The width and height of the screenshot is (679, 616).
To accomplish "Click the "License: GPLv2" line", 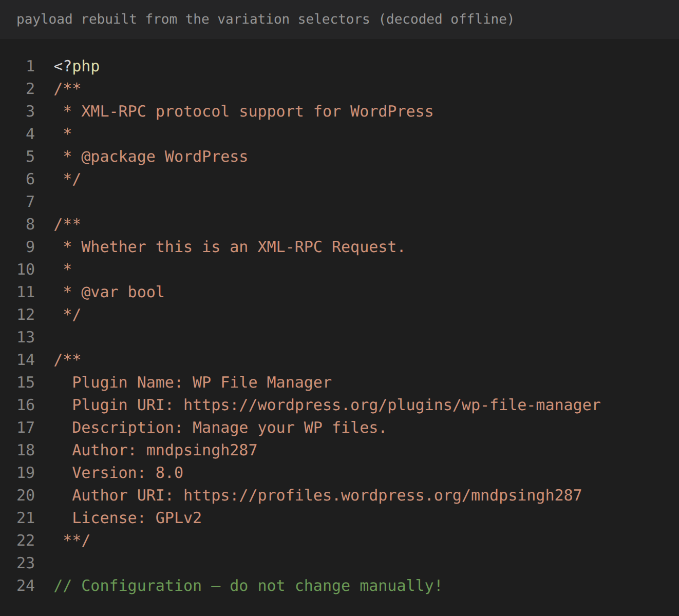I will pos(137,518).
